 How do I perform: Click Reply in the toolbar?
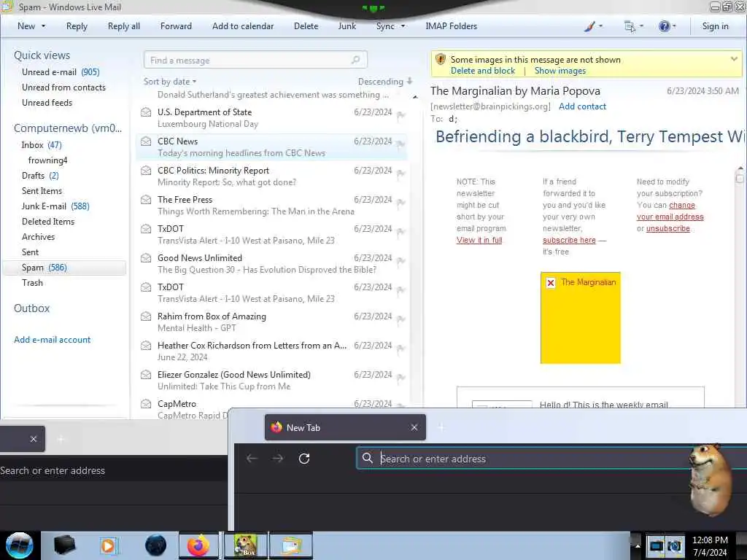(77, 26)
